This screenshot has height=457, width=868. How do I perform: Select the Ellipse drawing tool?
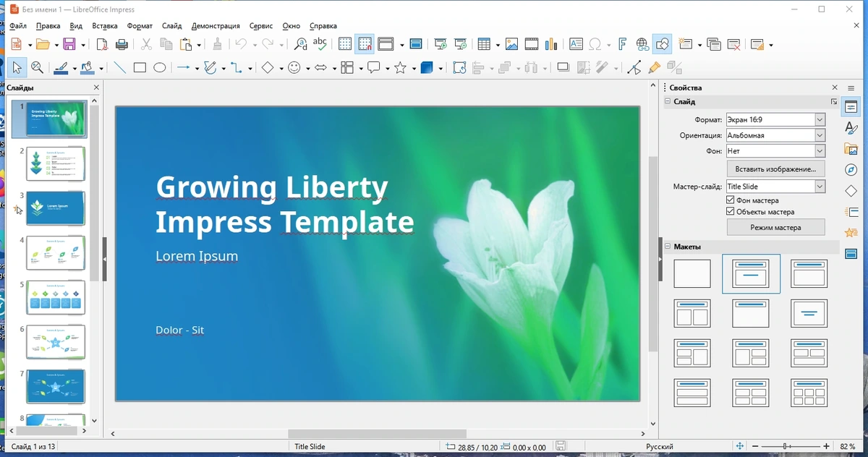coord(160,68)
